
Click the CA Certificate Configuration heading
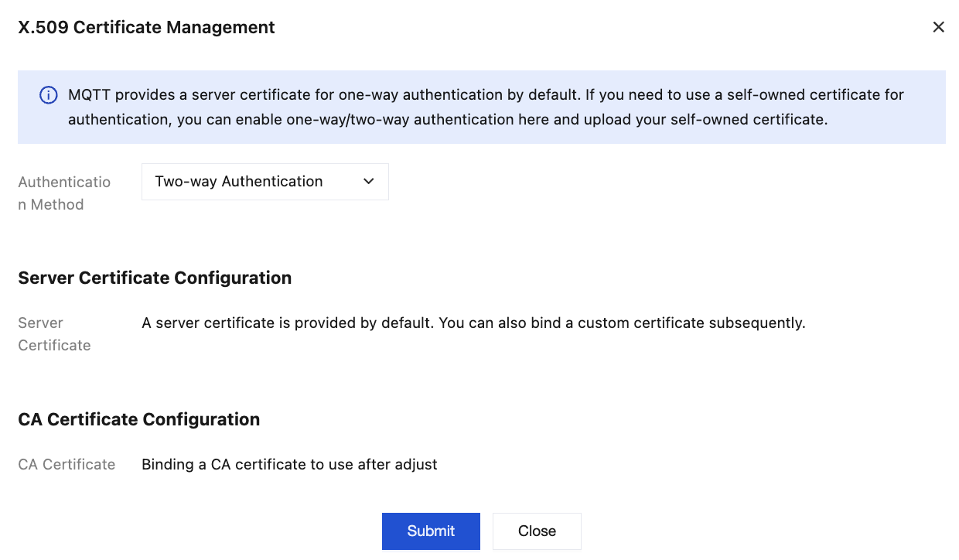(138, 420)
